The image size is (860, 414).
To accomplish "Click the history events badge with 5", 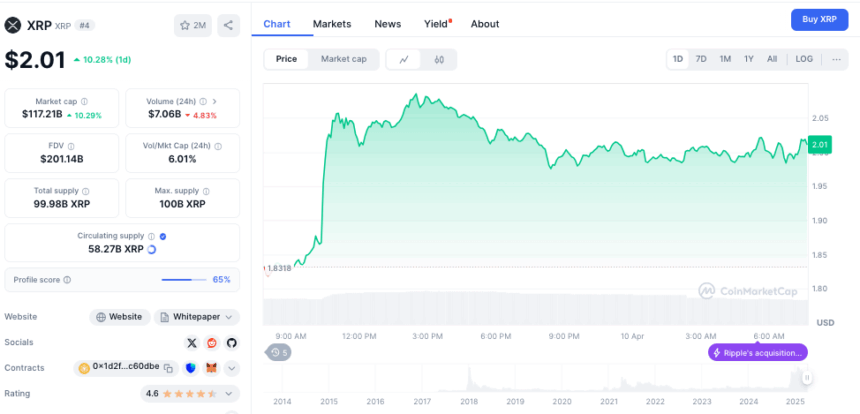I will tap(279, 353).
